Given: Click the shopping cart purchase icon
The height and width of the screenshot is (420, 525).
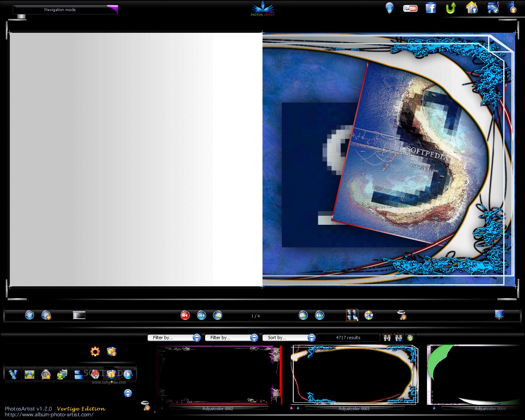Looking at the screenshot, I should click(x=493, y=8).
